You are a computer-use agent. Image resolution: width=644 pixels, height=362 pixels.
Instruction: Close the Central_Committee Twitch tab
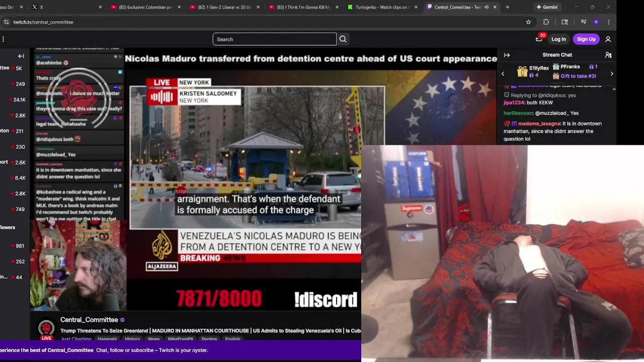[495, 7]
